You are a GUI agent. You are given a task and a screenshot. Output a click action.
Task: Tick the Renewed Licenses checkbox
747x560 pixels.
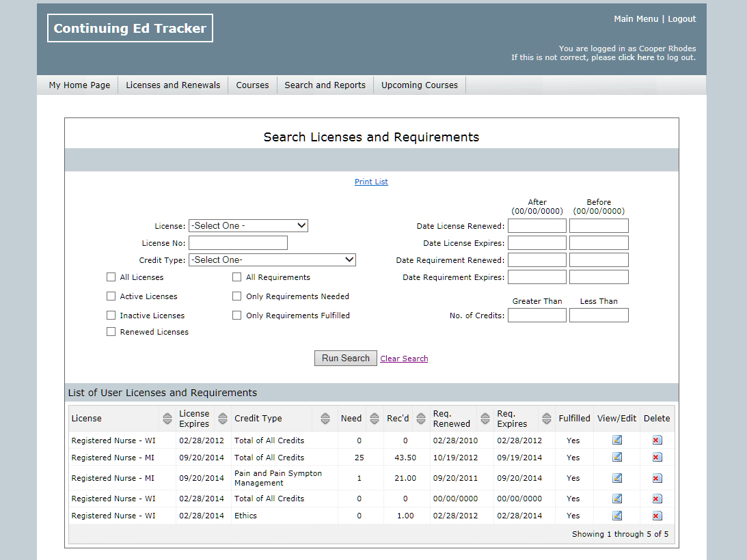[111, 332]
